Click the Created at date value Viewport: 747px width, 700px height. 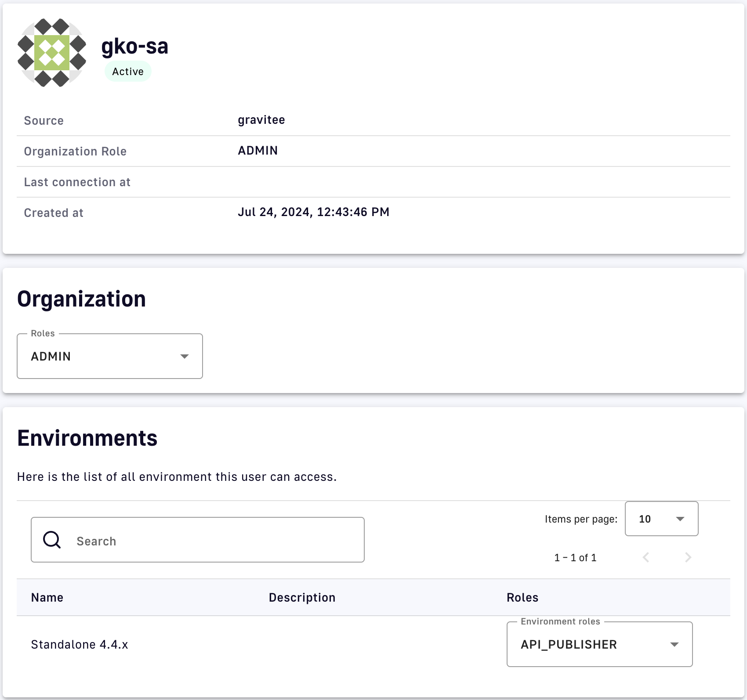tap(313, 212)
